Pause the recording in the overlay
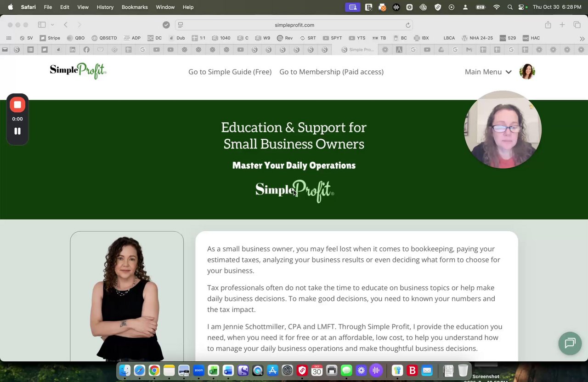The height and width of the screenshot is (382, 588). [x=17, y=131]
